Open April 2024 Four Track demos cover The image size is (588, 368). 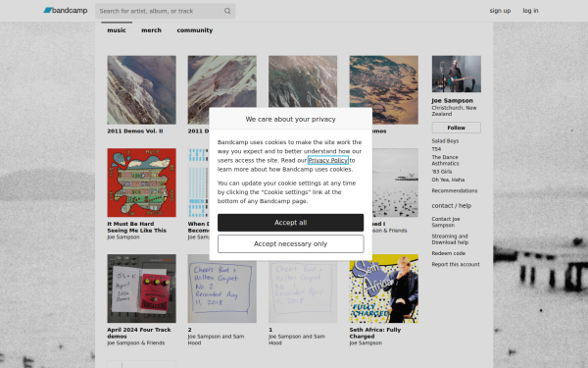tap(141, 289)
